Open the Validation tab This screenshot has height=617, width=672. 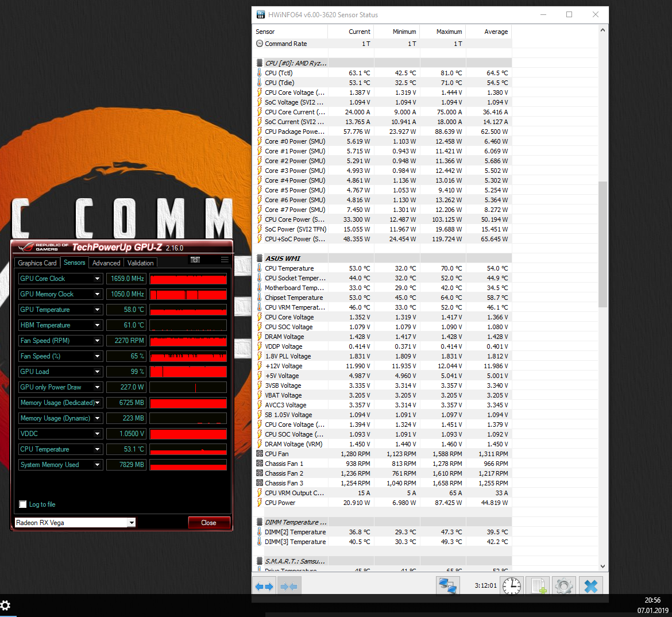pos(140,263)
